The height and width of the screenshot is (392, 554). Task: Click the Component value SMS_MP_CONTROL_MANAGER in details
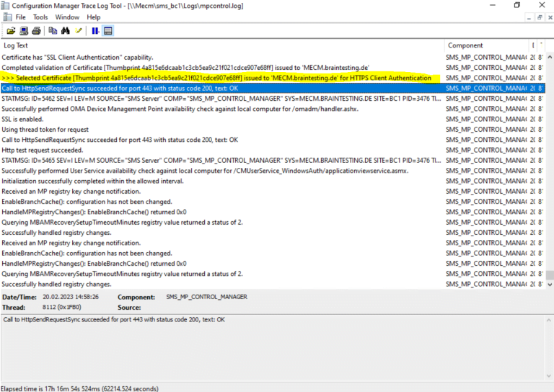[207, 297]
